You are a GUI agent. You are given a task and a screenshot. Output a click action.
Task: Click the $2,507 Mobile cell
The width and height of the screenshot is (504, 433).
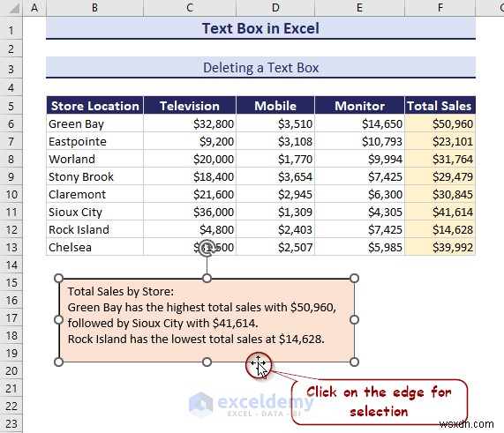point(275,247)
